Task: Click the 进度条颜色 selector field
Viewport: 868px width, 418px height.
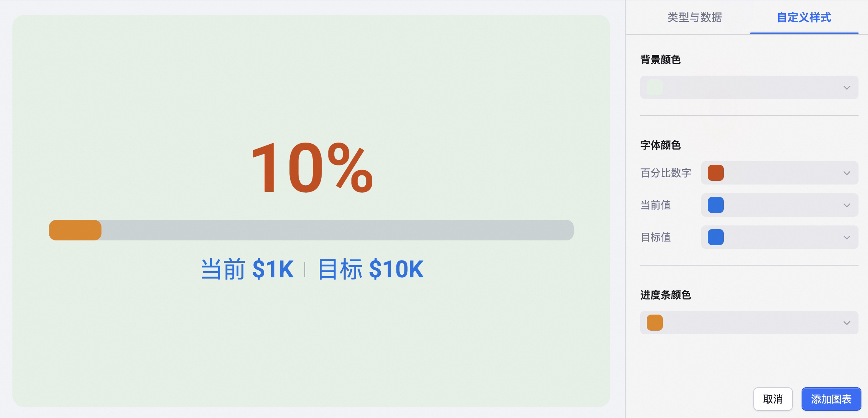Action: (x=749, y=323)
